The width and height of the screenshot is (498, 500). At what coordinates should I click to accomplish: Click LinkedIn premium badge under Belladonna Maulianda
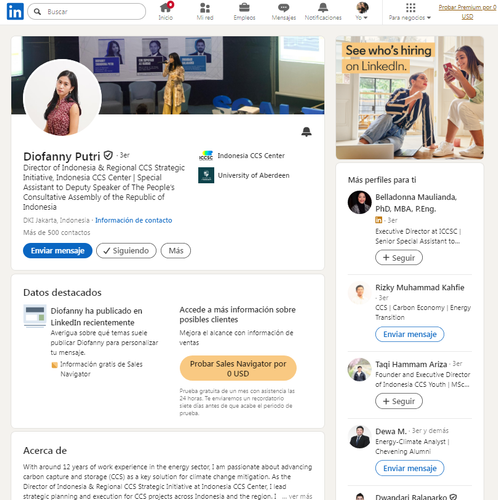point(379,220)
